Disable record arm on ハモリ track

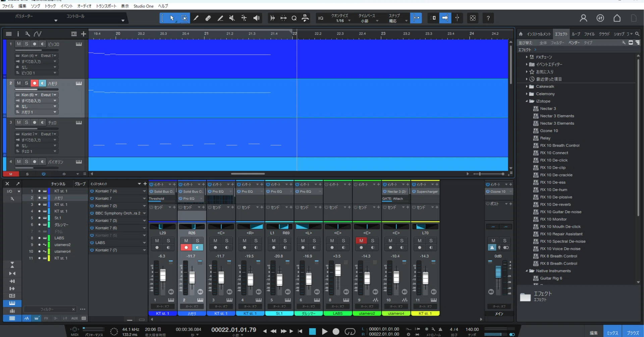[x=35, y=83]
